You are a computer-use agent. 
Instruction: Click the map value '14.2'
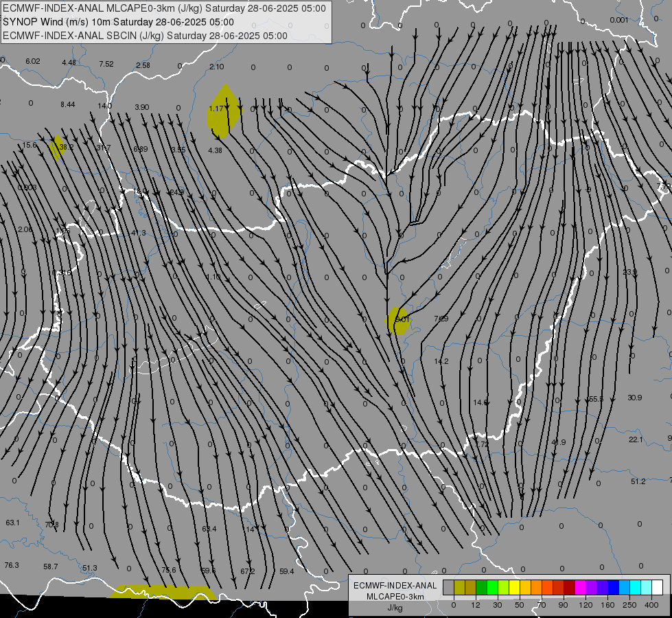pos(441,361)
